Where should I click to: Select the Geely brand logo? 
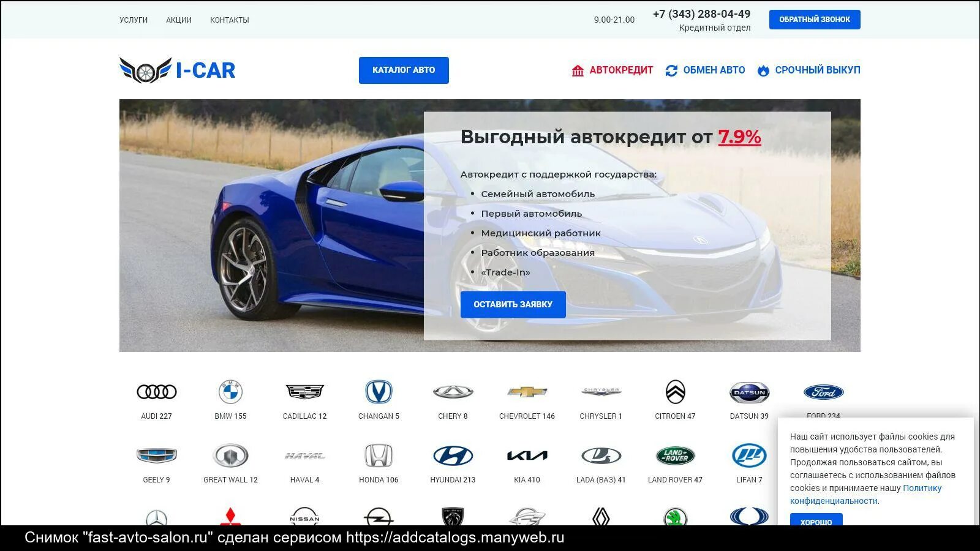(157, 455)
